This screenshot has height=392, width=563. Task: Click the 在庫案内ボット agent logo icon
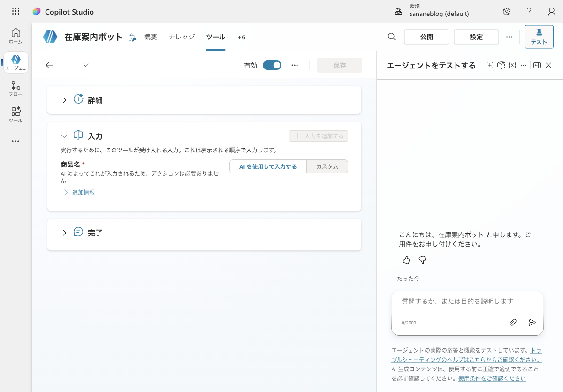50,37
